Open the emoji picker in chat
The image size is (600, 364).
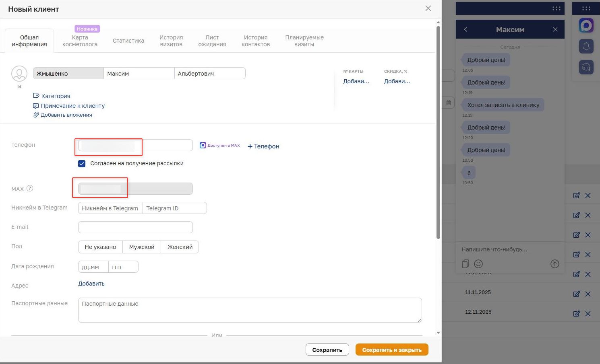tap(478, 264)
